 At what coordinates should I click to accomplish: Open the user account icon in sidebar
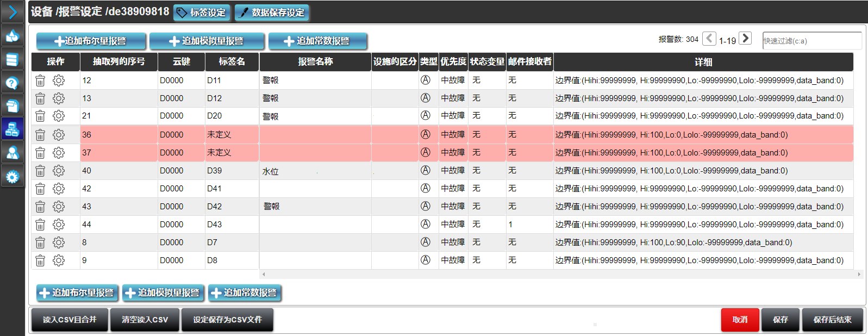(13, 153)
